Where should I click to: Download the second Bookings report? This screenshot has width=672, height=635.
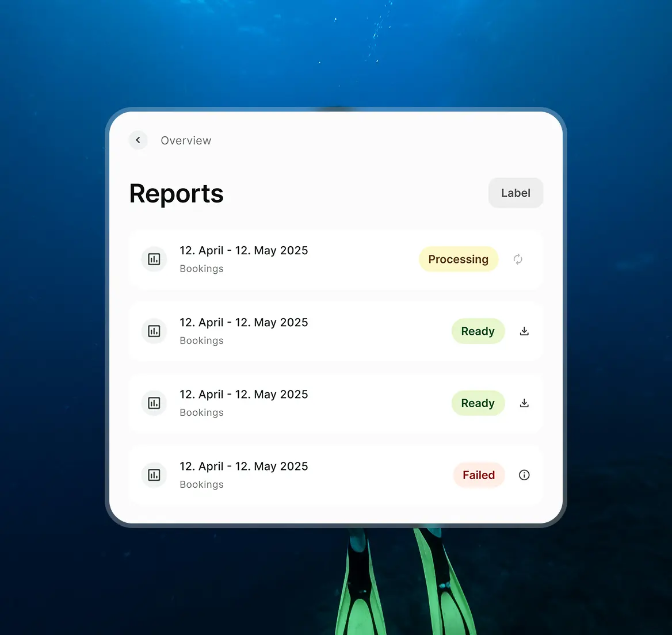point(524,331)
